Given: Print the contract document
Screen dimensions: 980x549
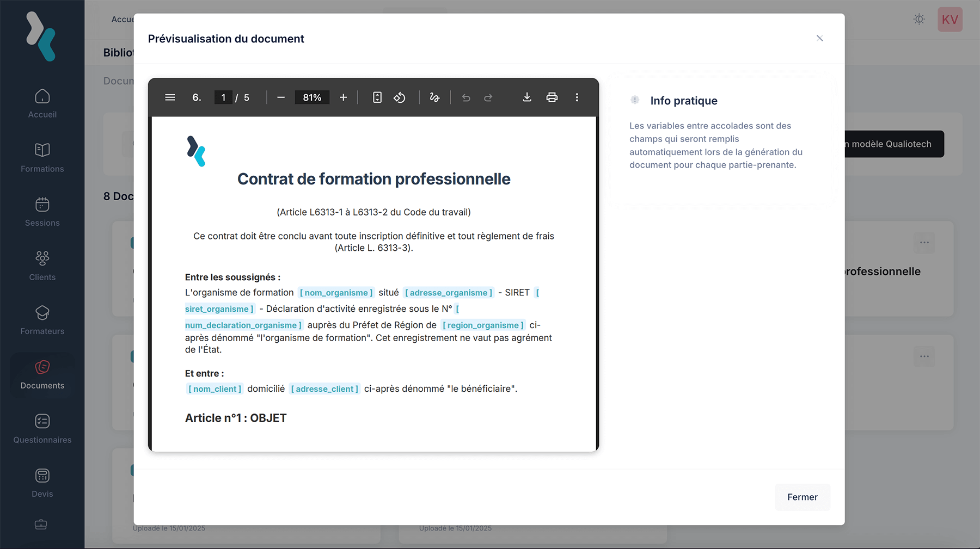Looking at the screenshot, I should (552, 97).
